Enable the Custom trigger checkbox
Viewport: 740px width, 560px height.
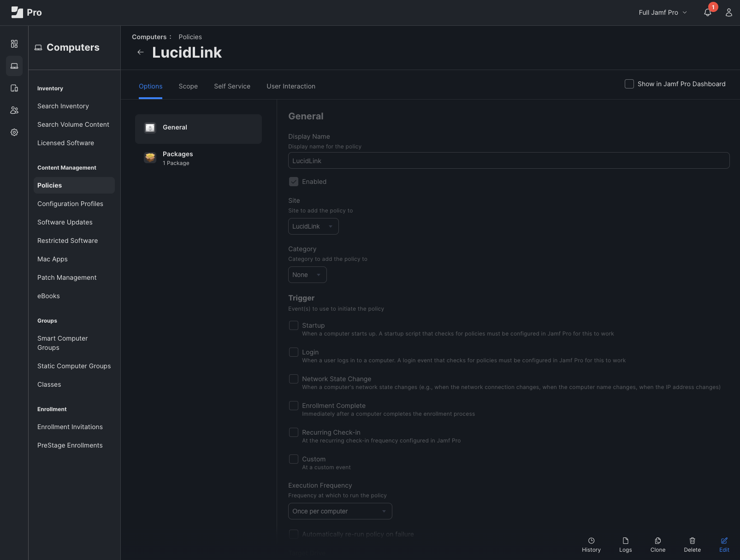point(294,459)
